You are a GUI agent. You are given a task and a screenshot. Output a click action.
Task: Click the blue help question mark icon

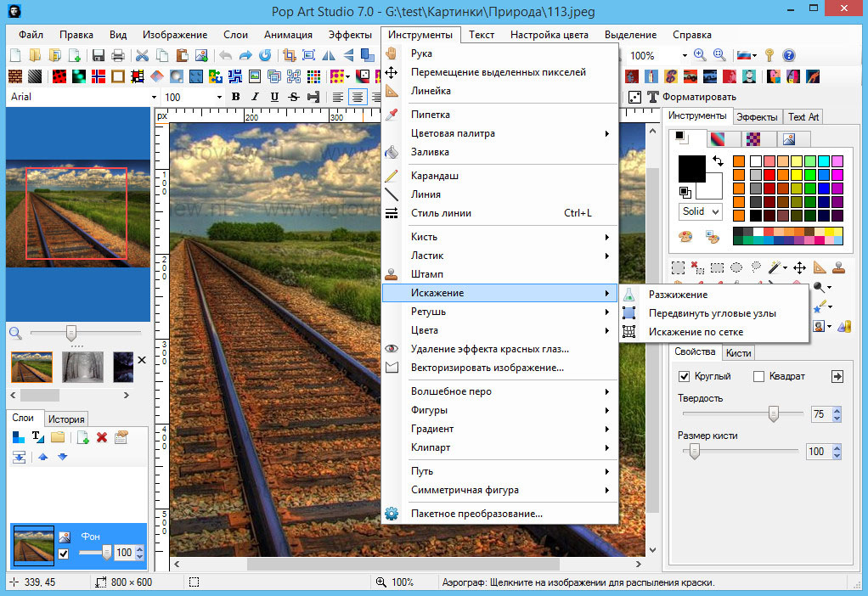click(788, 55)
